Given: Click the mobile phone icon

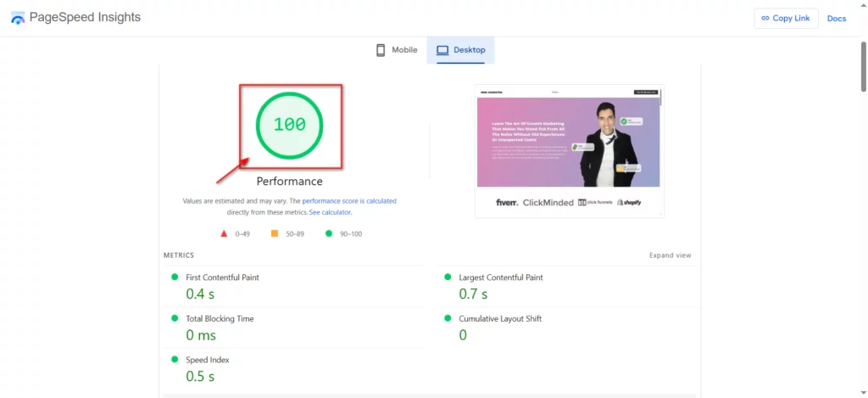Looking at the screenshot, I should click(381, 50).
